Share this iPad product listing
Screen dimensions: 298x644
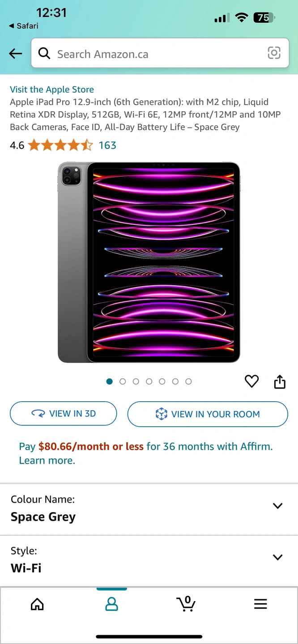click(280, 381)
